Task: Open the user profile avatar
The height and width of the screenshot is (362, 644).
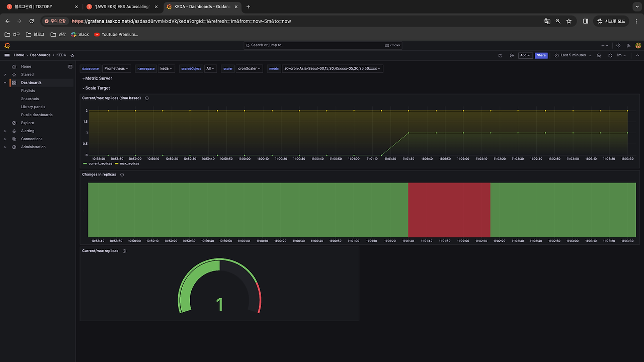Action: pyautogui.click(x=638, y=45)
